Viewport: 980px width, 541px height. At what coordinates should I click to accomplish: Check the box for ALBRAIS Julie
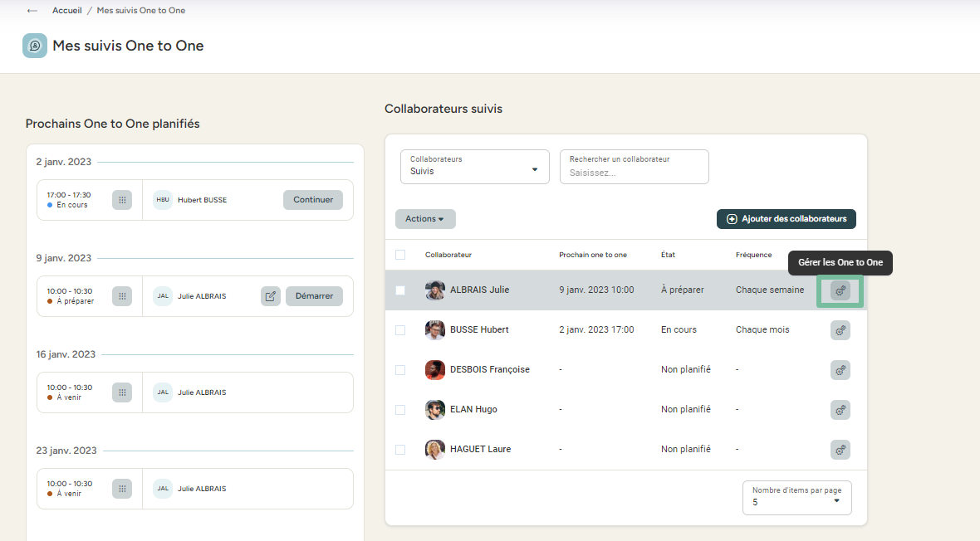pos(400,290)
